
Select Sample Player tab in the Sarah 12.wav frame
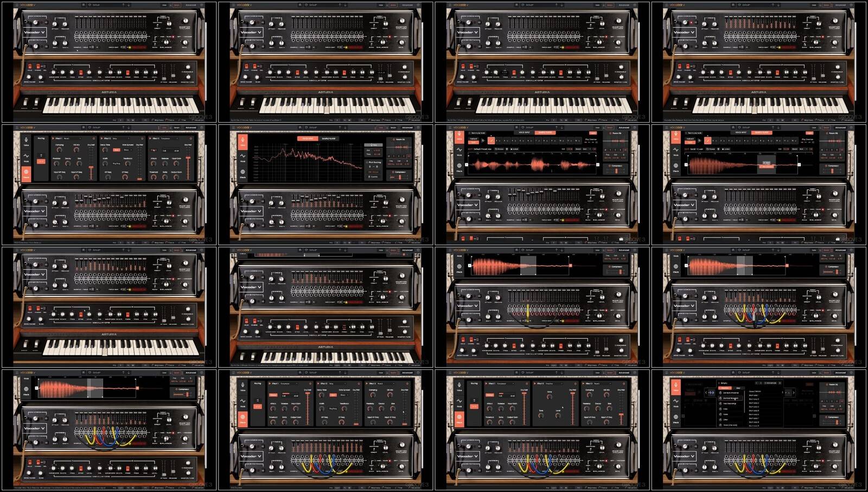coord(762,133)
